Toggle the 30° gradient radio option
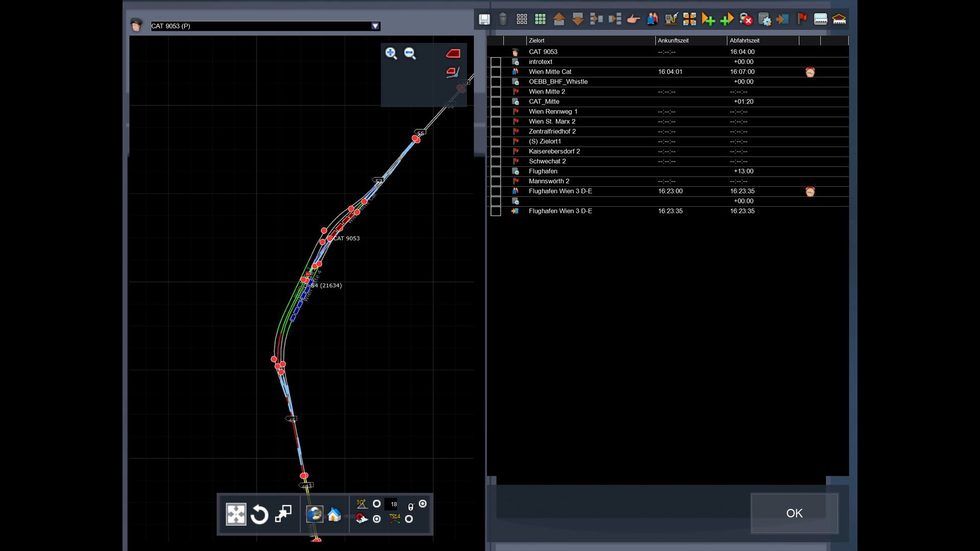980x551 pixels. pos(377,504)
